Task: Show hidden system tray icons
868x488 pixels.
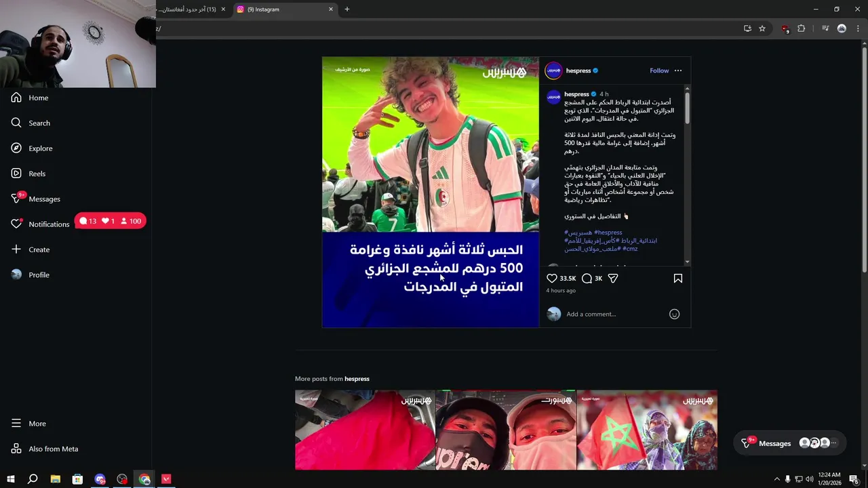Action: pos(777,479)
